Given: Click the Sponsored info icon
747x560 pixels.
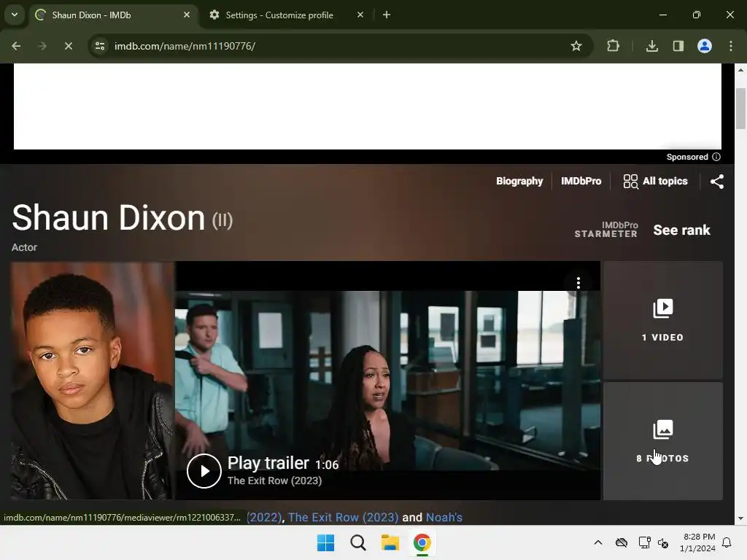Looking at the screenshot, I should pos(716,157).
